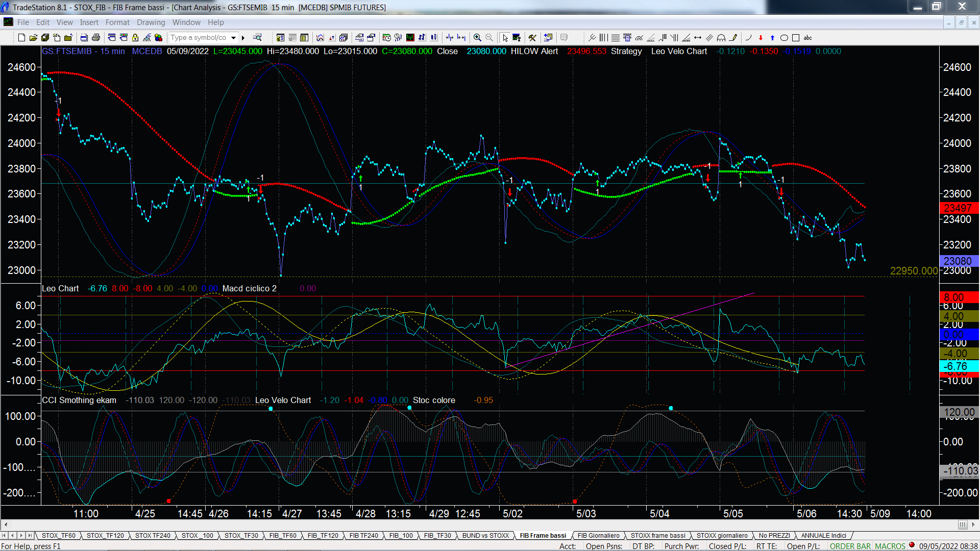Click the New document icon
980x551 pixels.
point(21,38)
